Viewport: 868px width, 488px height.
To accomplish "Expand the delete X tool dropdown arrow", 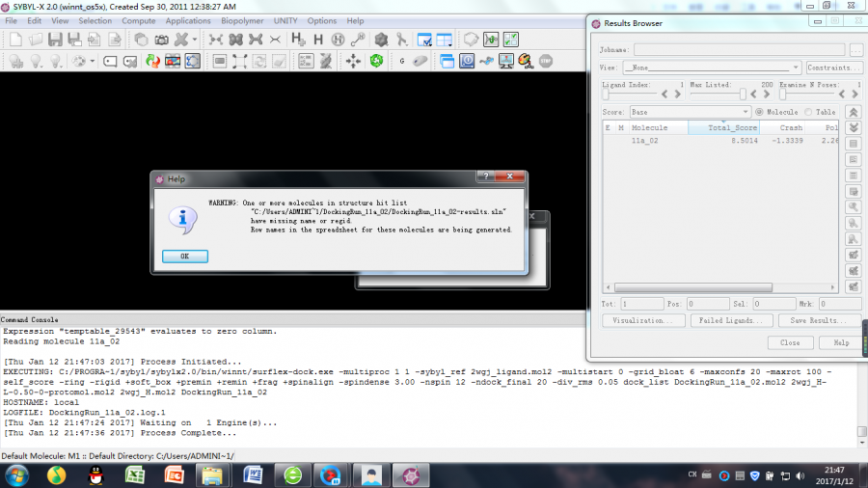I will point(194,40).
